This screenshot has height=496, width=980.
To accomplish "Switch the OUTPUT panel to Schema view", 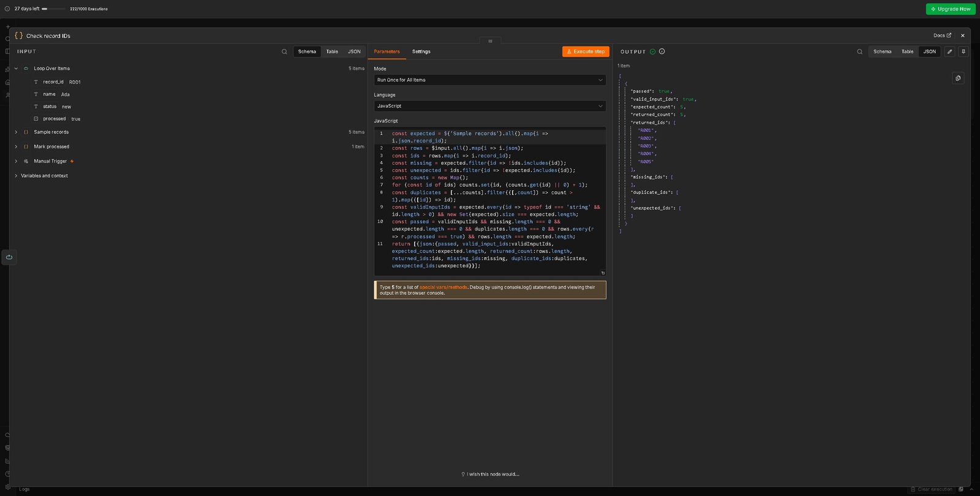I will click(882, 52).
